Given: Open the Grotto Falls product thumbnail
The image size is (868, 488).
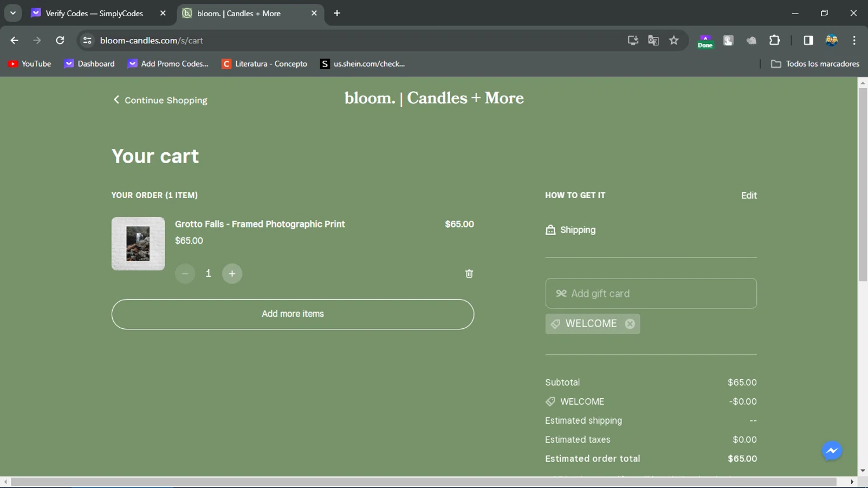Looking at the screenshot, I should click(138, 244).
